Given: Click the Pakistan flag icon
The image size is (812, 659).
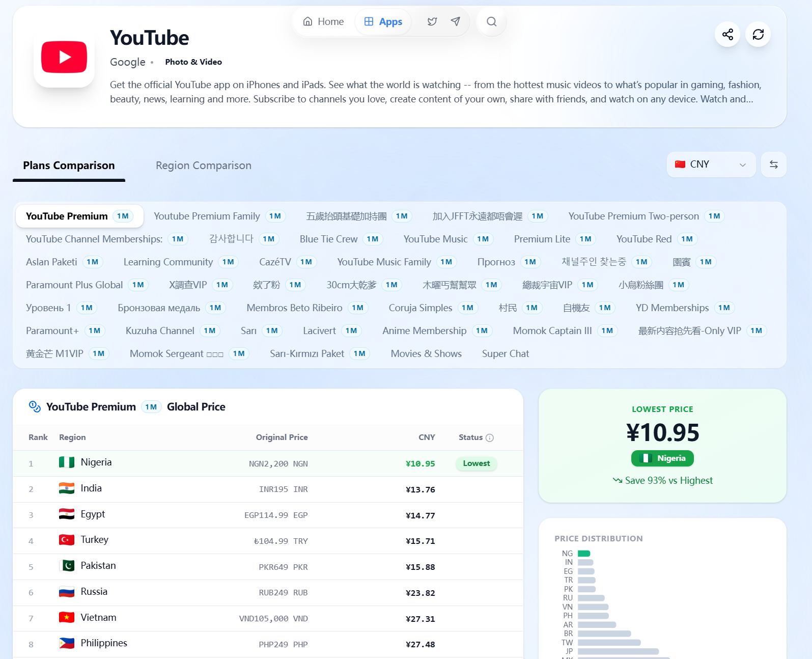Looking at the screenshot, I should (x=67, y=566).
